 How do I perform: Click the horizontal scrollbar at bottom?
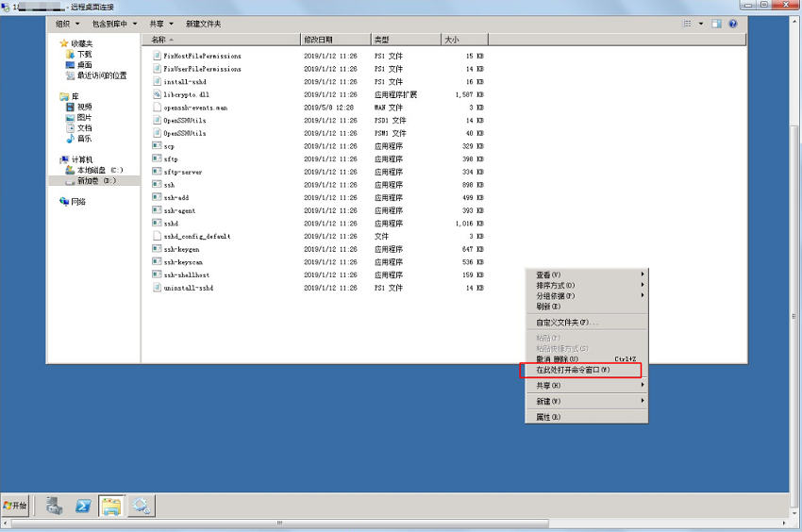280,524
